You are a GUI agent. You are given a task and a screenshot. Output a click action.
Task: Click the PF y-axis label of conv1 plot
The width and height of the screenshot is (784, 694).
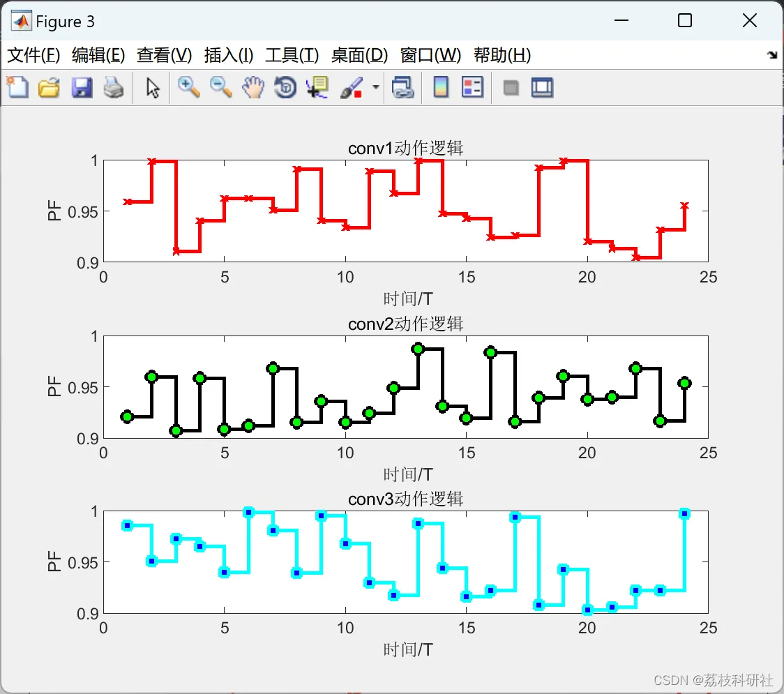point(54,211)
